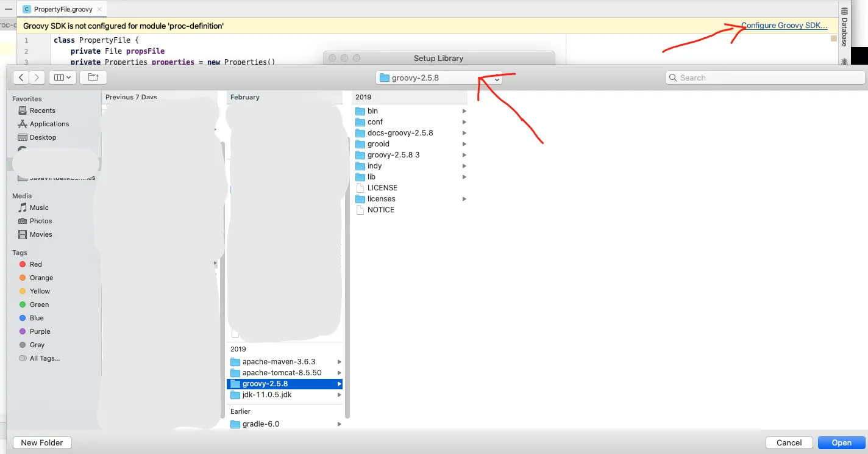Select Desktop in the sidebar
The image size is (868, 454).
(43, 137)
